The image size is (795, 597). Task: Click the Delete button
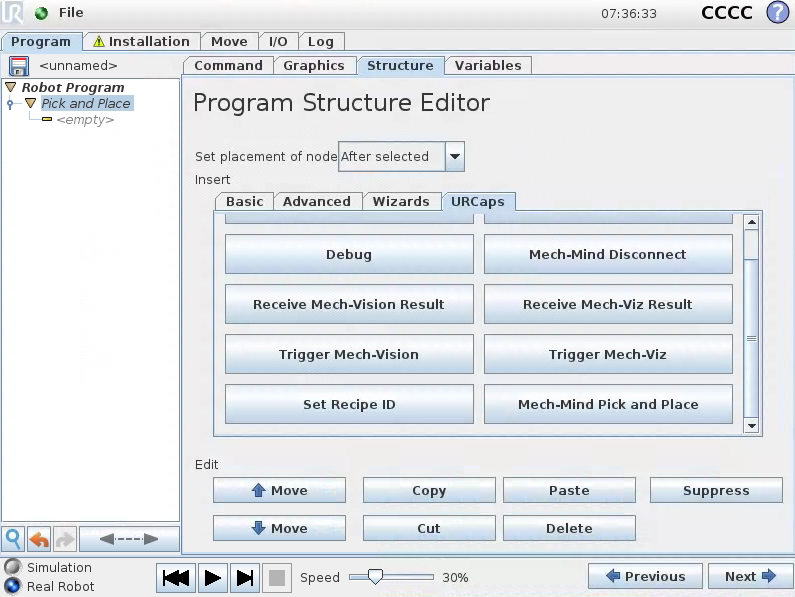(x=569, y=528)
